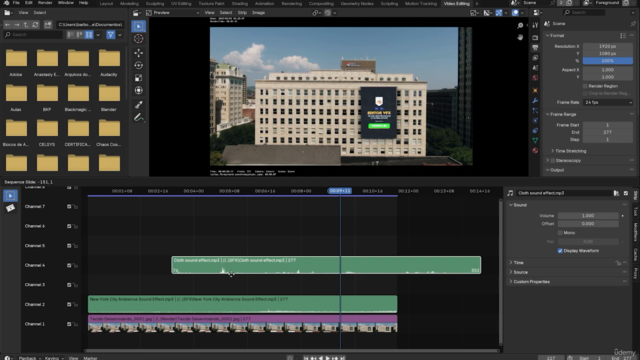The image size is (640, 360).
Task: Toggle preview overlays button
Action: coord(515,13)
